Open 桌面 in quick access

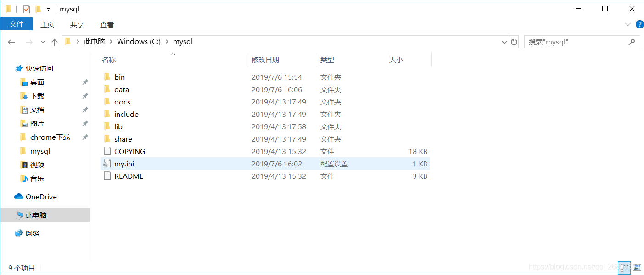(x=37, y=82)
